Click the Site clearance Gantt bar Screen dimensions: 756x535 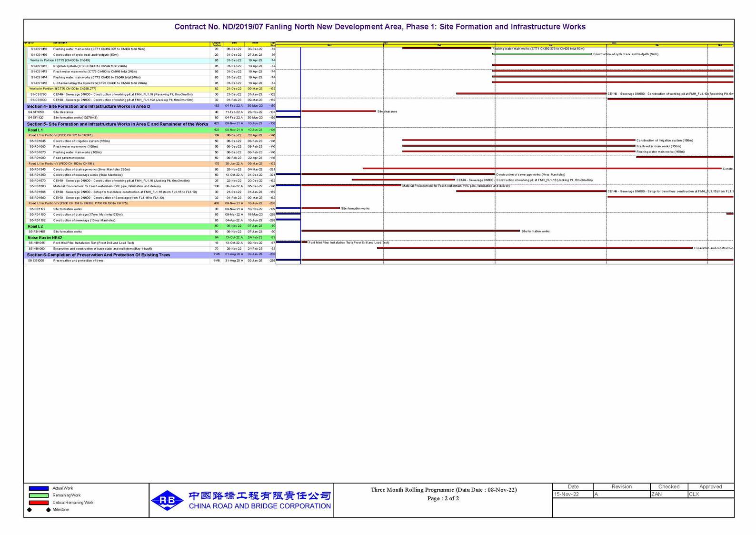[x=338, y=111]
